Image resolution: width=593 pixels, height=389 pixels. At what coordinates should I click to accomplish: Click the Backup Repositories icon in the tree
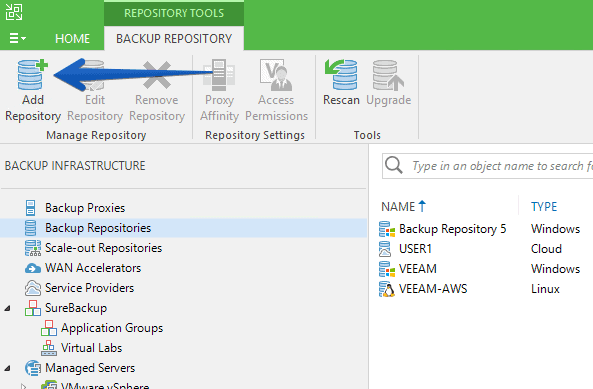click(x=31, y=228)
